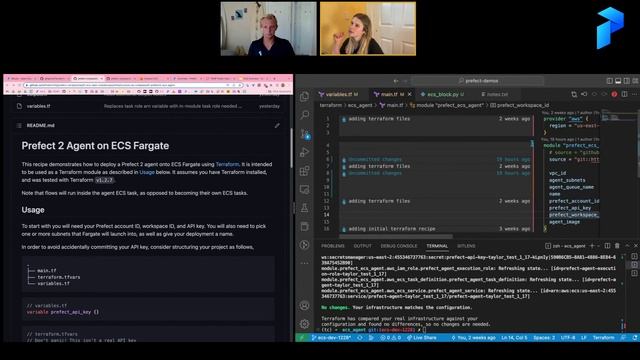Open terminal launch profile dropdown arrow
Screen dimensions: 640x360
598,246
